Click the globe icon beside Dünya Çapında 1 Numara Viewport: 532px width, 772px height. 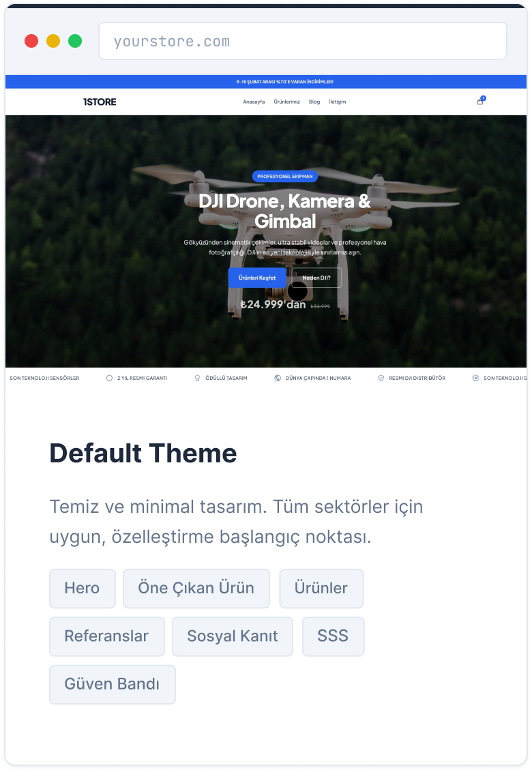point(278,378)
